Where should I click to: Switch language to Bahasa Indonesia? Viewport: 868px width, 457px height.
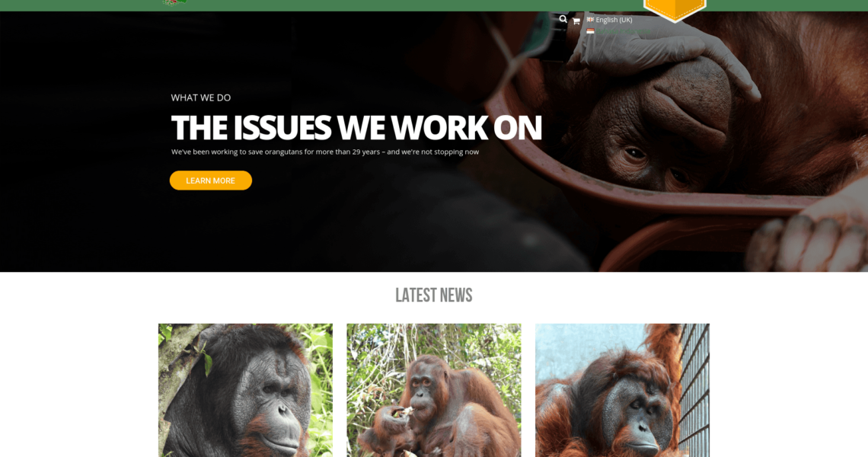point(624,31)
